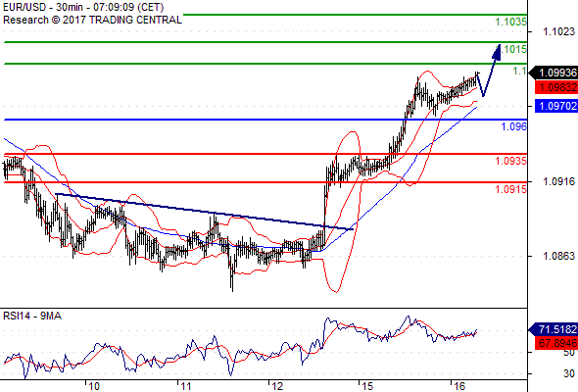Click the red 1.09832 price tag
Viewport: 578px width, 392px height.
coord(556,87)
